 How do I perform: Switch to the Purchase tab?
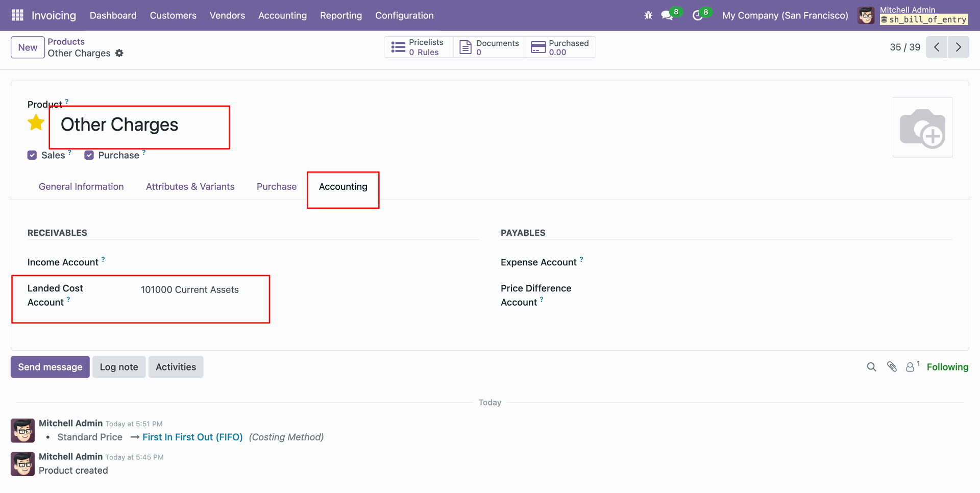(x=277, y=187)
